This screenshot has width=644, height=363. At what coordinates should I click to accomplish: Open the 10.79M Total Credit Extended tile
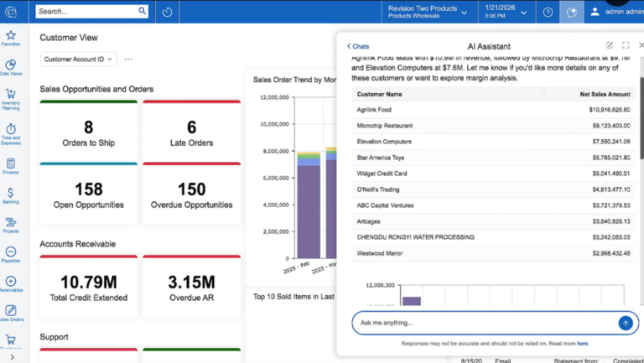pos(89,286)
